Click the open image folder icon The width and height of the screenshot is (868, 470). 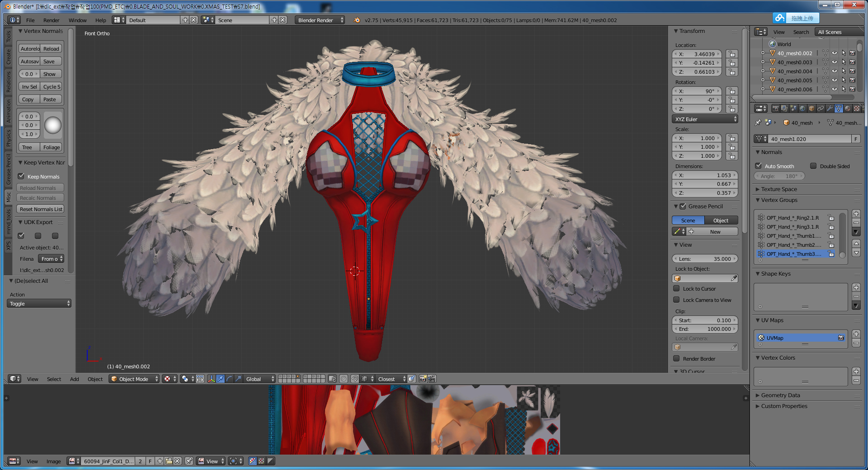(169, 461)
